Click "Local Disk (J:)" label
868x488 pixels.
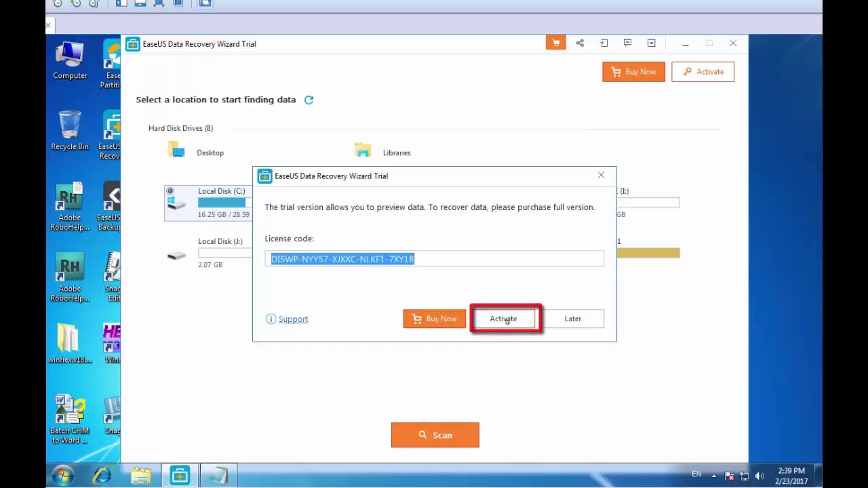(x=220, y=241)
